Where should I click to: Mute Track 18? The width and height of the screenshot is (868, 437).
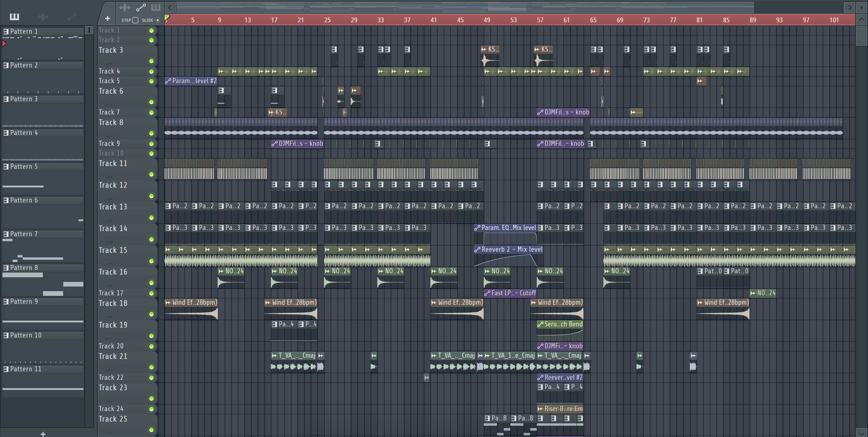coord(152,314)
